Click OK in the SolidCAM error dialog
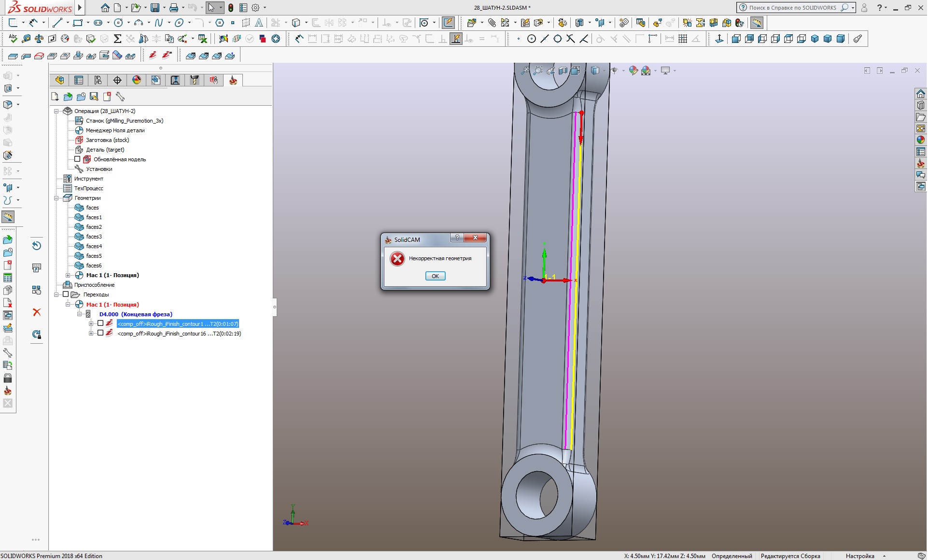929x560 pixels. click(x=435, y=276)
